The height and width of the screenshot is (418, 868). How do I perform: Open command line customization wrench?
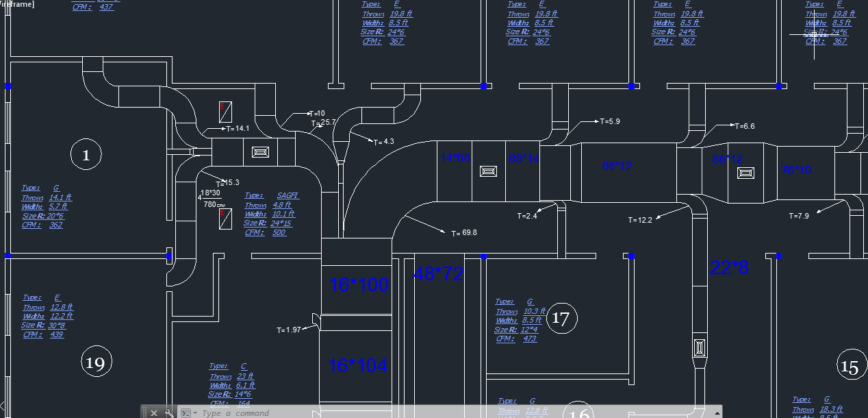tap(168, 413)
